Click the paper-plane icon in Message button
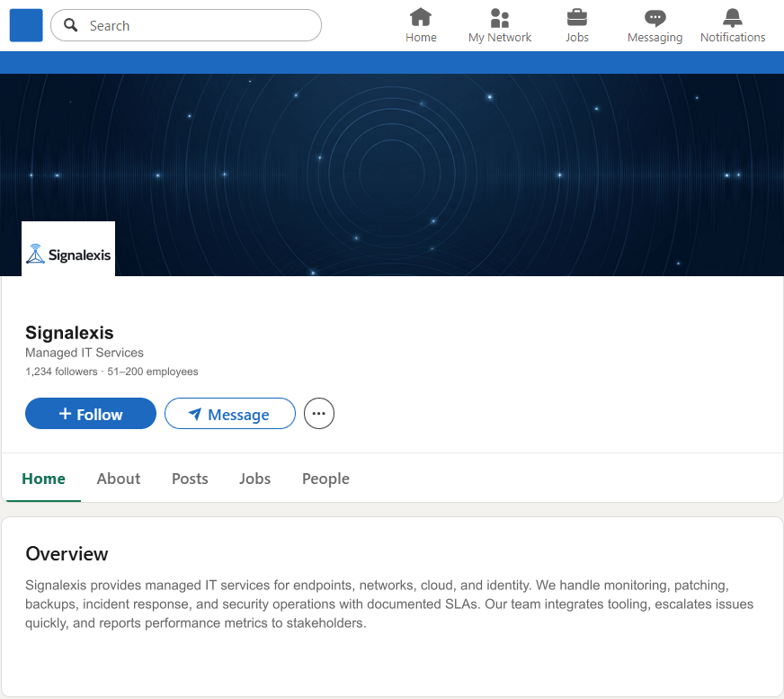Image resolution: width=784 pixels, height=699 pixels. click(x=196, y=414)
